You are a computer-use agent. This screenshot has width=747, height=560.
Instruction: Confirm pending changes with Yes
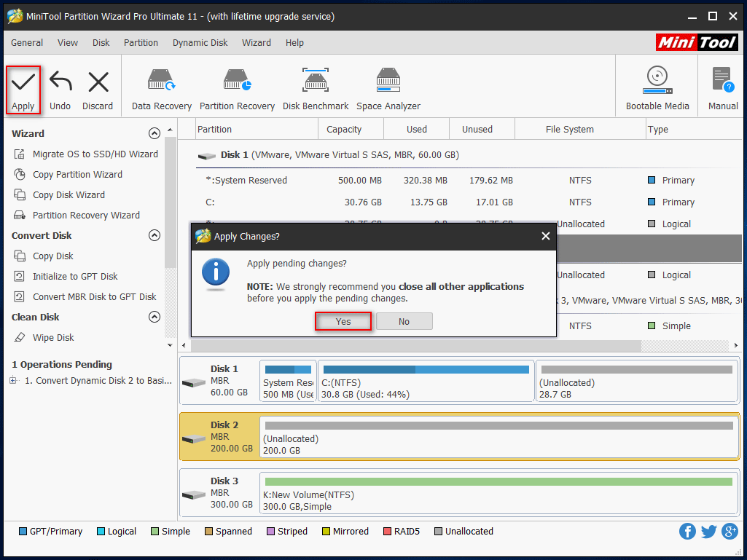point(343,321)
